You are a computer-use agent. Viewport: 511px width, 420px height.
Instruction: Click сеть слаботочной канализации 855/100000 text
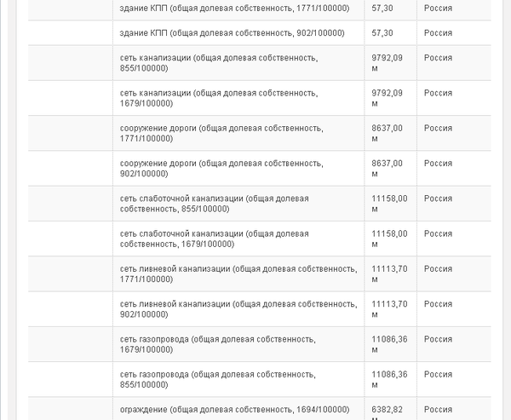(x=215, y=203)
